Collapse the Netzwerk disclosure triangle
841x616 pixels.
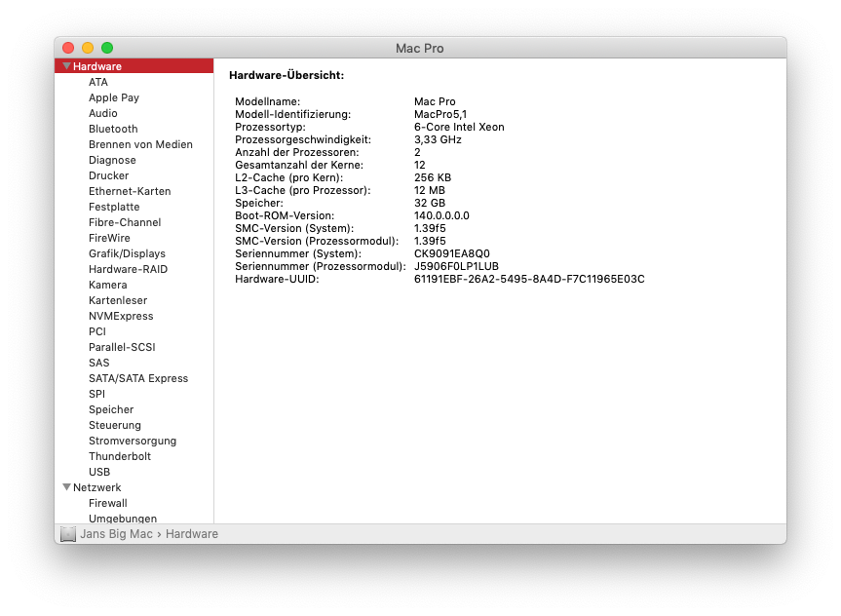[x=66, y=486]
